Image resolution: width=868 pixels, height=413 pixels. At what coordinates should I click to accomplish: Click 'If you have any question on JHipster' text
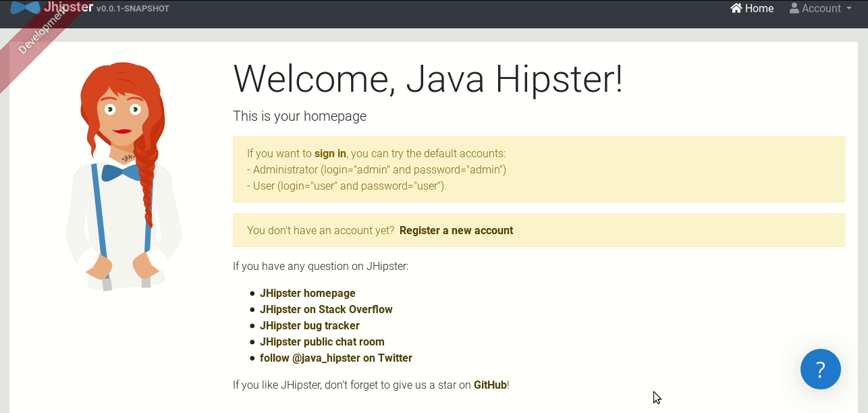coord(321,266)
